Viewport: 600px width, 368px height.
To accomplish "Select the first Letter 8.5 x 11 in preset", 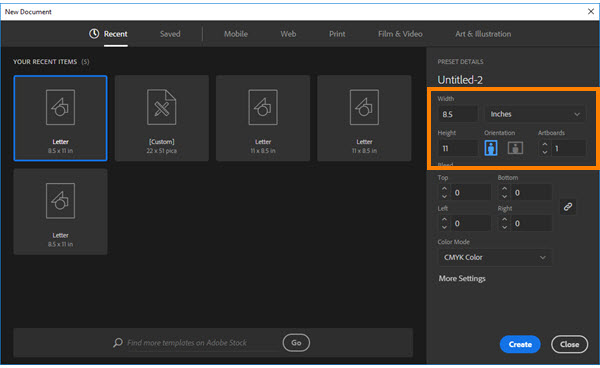I will [x=60, y=118].
